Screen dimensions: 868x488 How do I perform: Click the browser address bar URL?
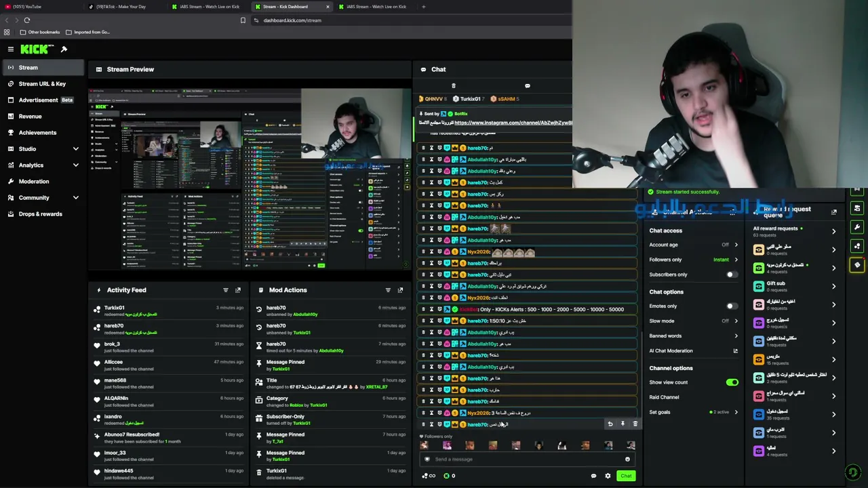(292, 20)
